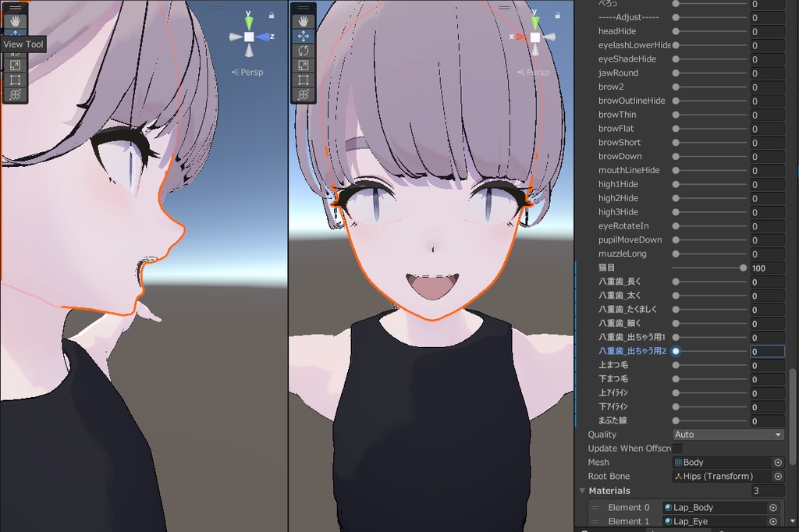The height and width of the screenshot is (532, 799).
Task: Click the pupilMoveDown label
Action: click(x=630, y=240)
